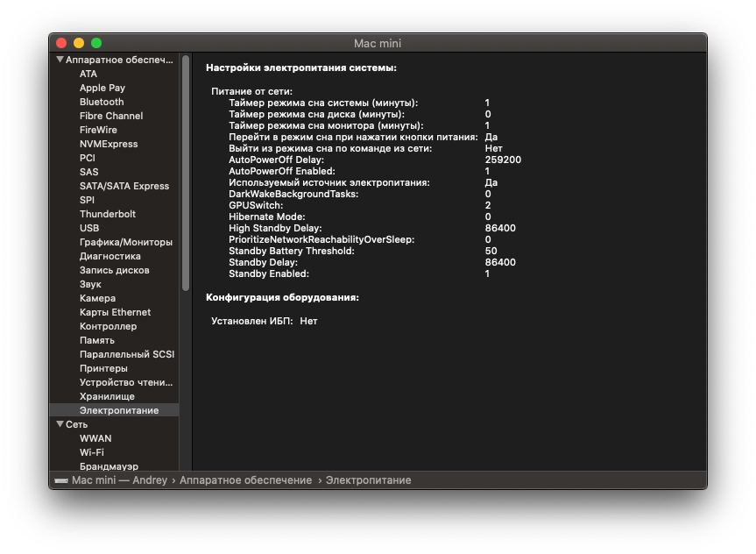
Task: Open Параллельный SCSI entry
Action: coord(127,354)
